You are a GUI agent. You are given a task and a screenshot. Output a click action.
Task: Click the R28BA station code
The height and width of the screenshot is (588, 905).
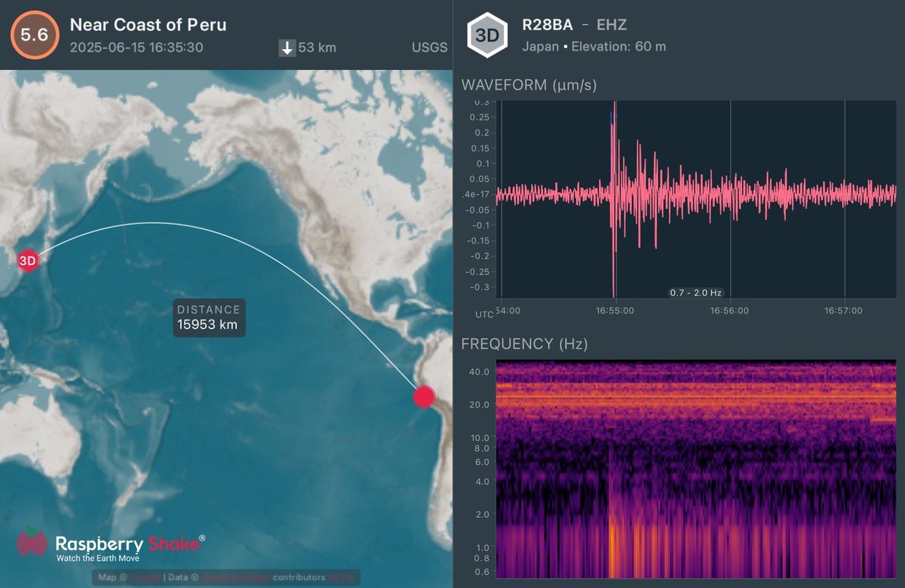click(x=547, y=25)
